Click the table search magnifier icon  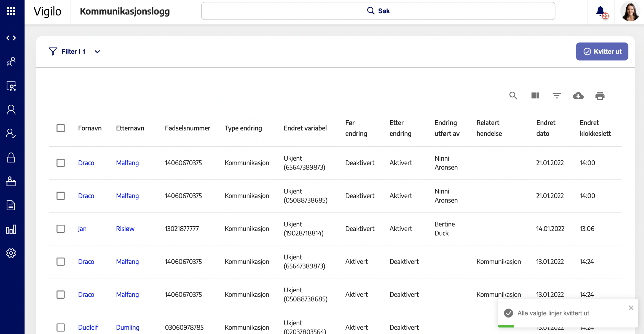click(x=513, y=96)
